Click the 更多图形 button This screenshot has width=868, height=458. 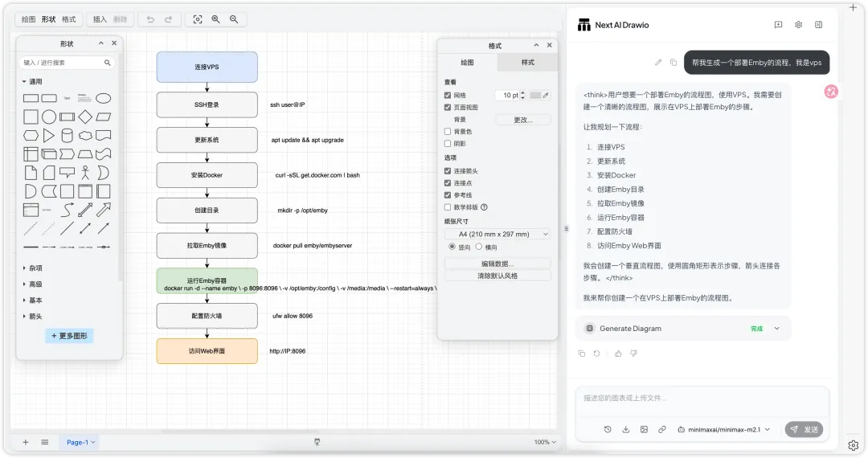pos(69,336)
